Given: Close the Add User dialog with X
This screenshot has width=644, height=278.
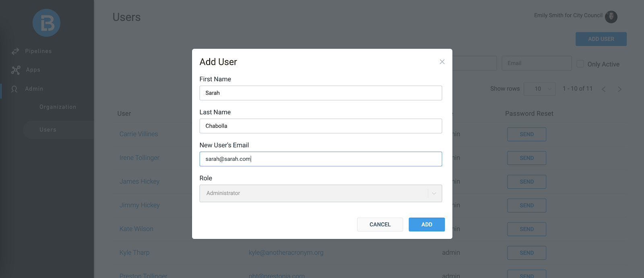Looking at the screenshot, I should [442, 62].
